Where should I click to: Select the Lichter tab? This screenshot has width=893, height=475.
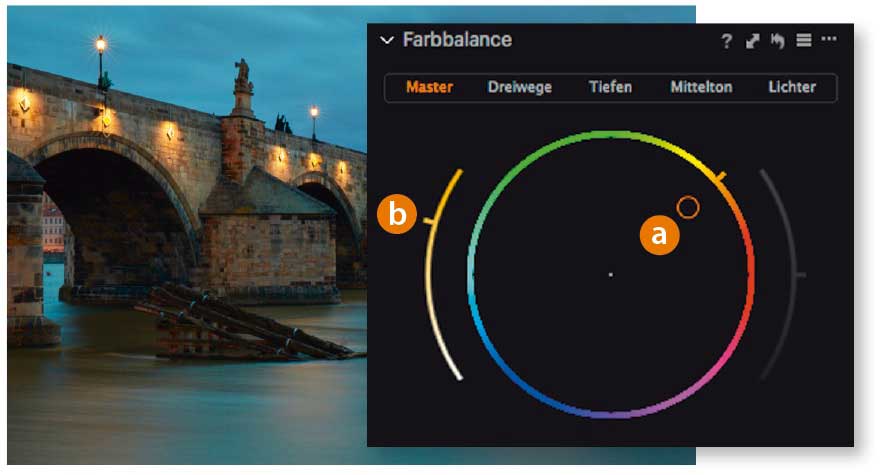(x=792, y=87)
